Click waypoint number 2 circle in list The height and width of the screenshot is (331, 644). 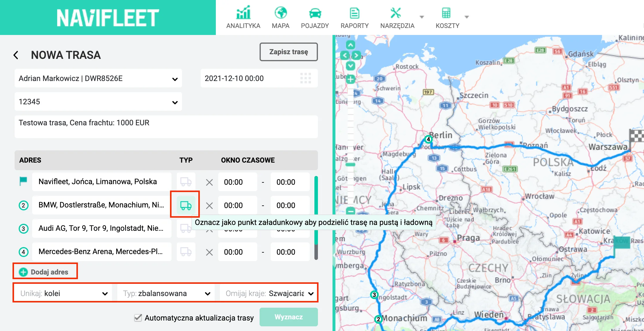[x=24, y=205]
